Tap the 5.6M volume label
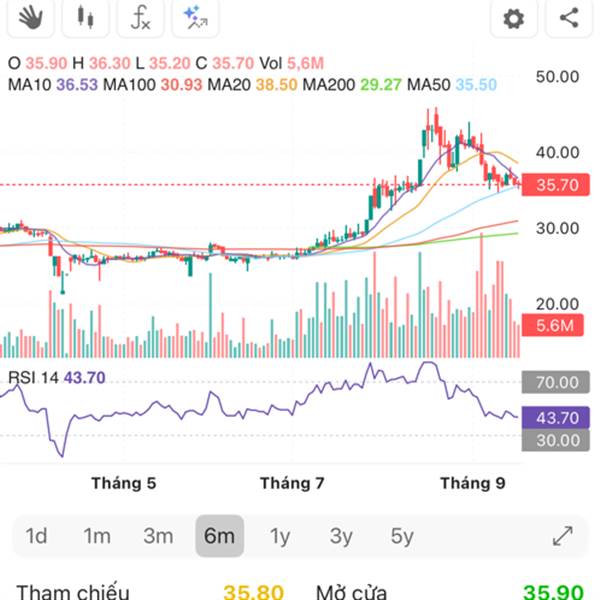Screen dimensions: 600x600 tap(553, 325)
